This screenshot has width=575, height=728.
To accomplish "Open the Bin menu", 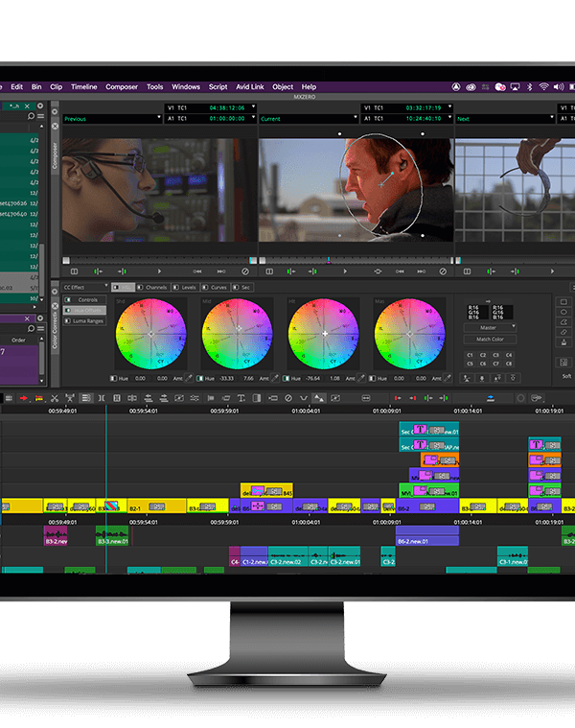I will (36, 87).
